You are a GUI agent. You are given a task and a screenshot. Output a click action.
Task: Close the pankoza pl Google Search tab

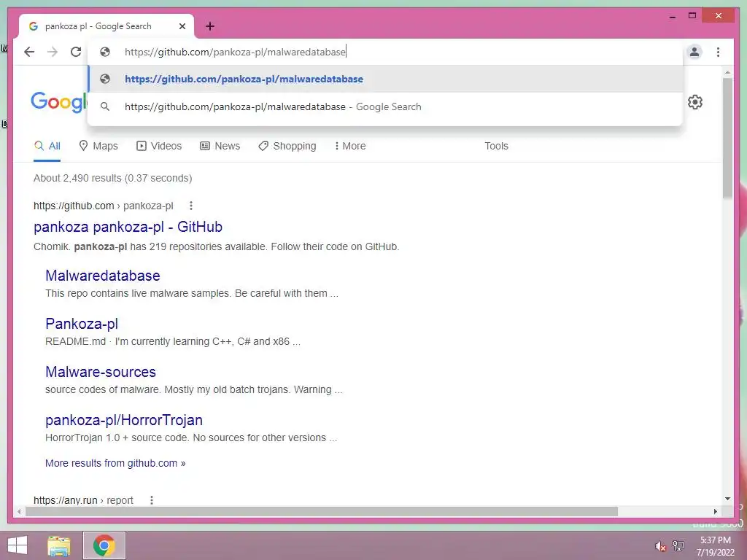pos(182,26)
